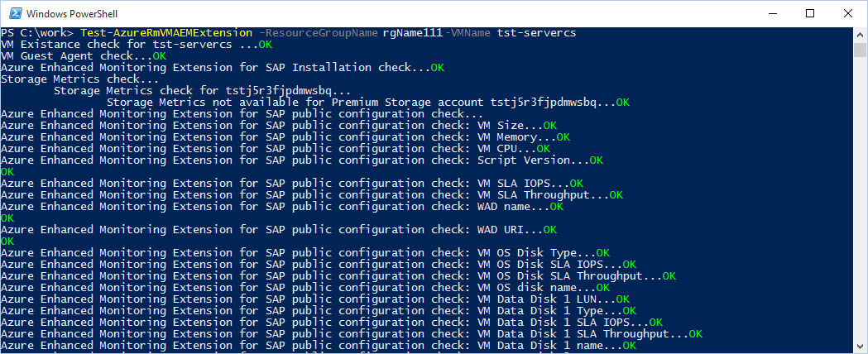Click the rgName111 argument value
Viewport: 868px width, 354px height.
click(x=413, y=32)
